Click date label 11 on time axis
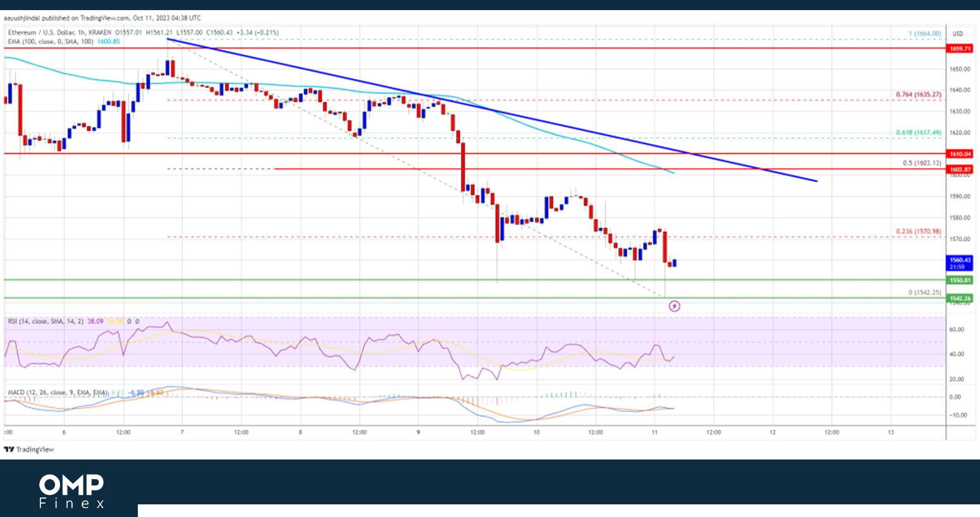 [654, 432]
